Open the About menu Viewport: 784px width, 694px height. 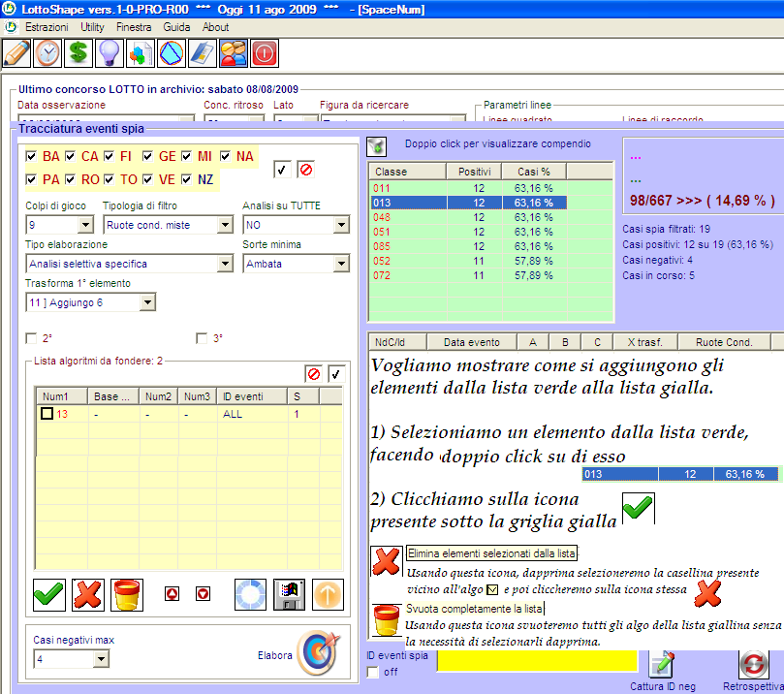coord(215,27)
